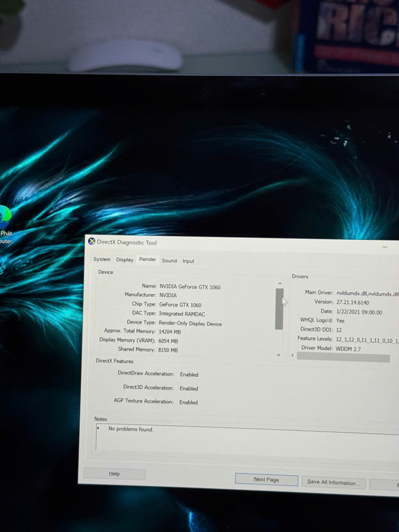Viewport: 399px width, 532px height.
Task: Select the Render tab
Action: [148, 259]
